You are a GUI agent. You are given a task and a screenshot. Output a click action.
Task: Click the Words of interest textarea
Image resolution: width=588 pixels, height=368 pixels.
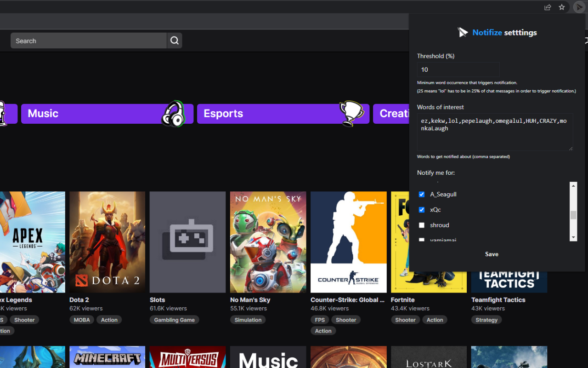point(495,132)
